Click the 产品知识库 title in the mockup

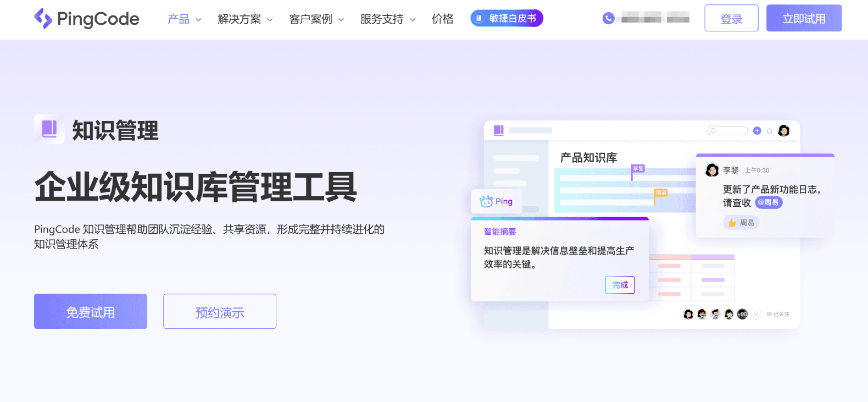(588, 158)
